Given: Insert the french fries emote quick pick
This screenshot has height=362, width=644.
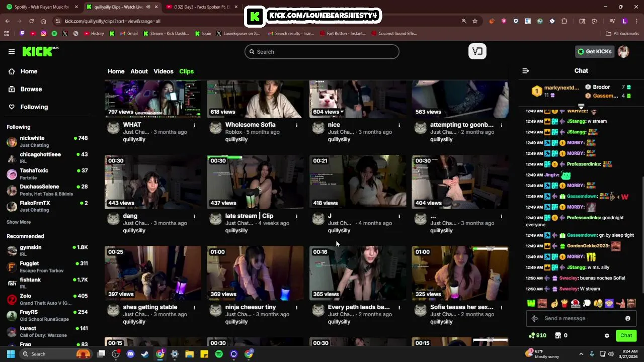Looking at the screenshot, I should (564, 303).
